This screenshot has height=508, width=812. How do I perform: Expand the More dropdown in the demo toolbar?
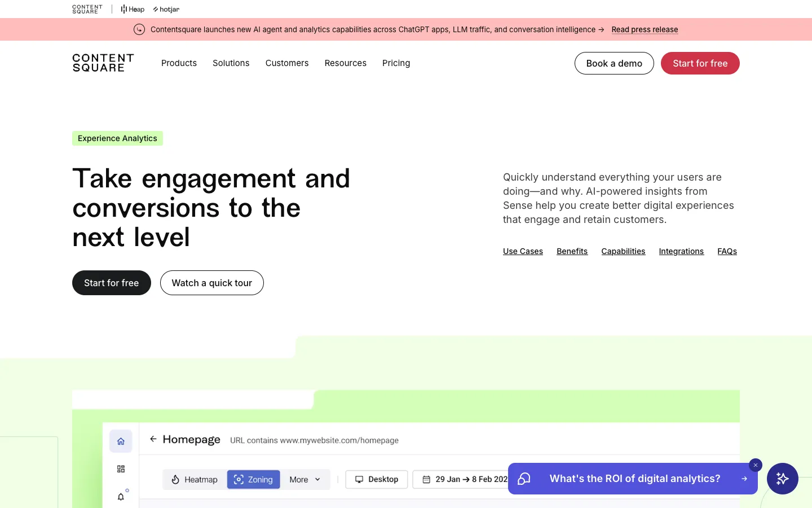[x=305, y=479]
